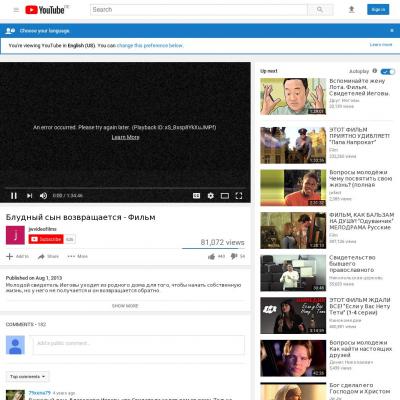Expand the Top comments dropdown
This screenshot has width=400, height=400.
tap(27, 377)
